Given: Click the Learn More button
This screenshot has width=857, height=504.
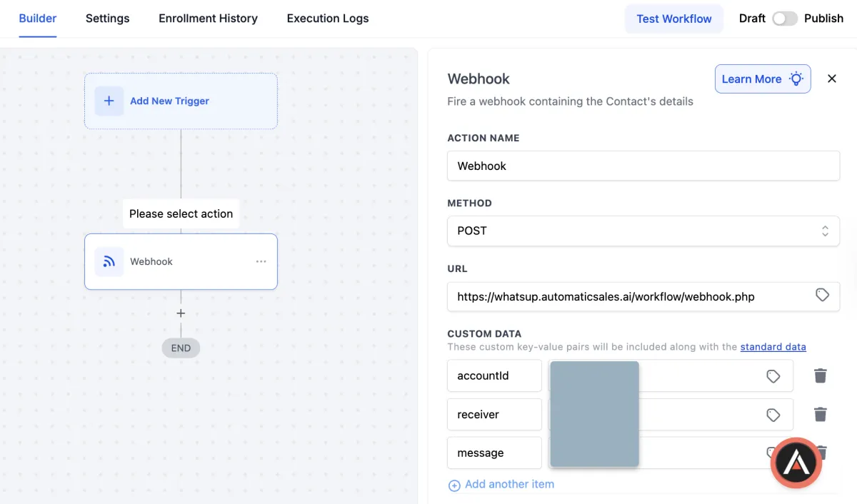Looking at the screenshot, I should tap(762, 79).
